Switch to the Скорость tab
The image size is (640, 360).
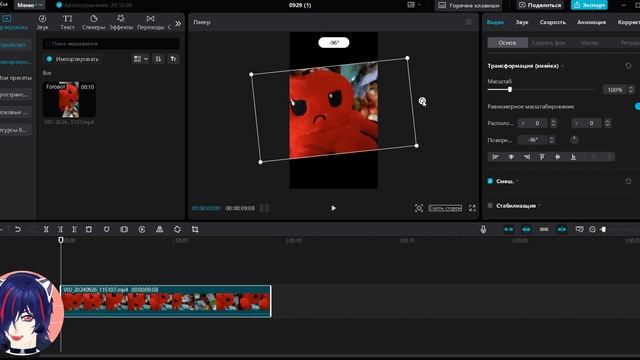[553, 22]
